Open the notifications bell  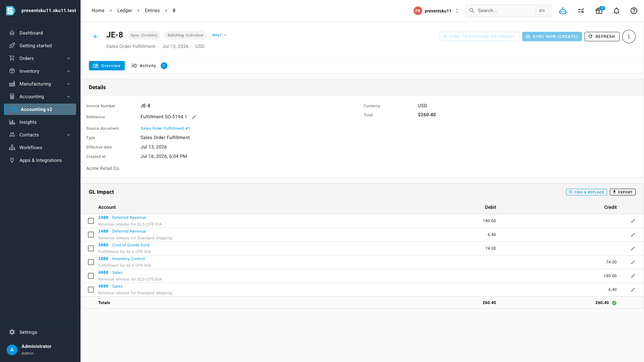tap(616, 11)
